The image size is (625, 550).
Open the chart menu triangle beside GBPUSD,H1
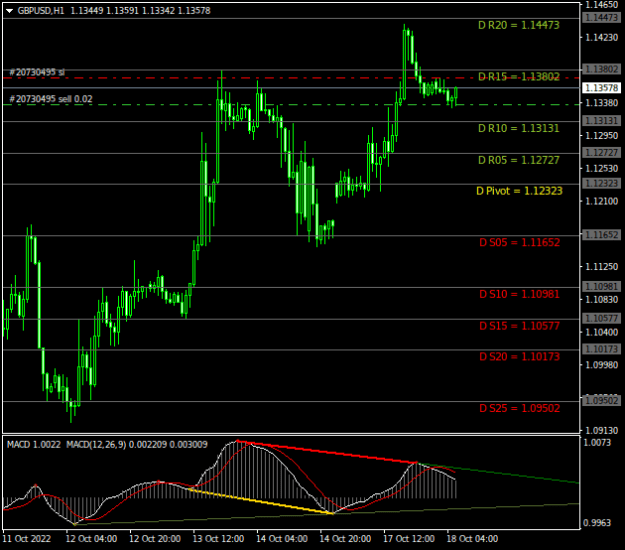pyautogui.click(x=9, y=11)
